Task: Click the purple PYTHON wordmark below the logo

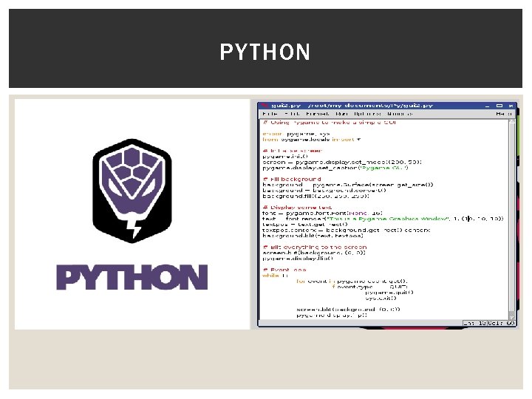Action: 132,277
